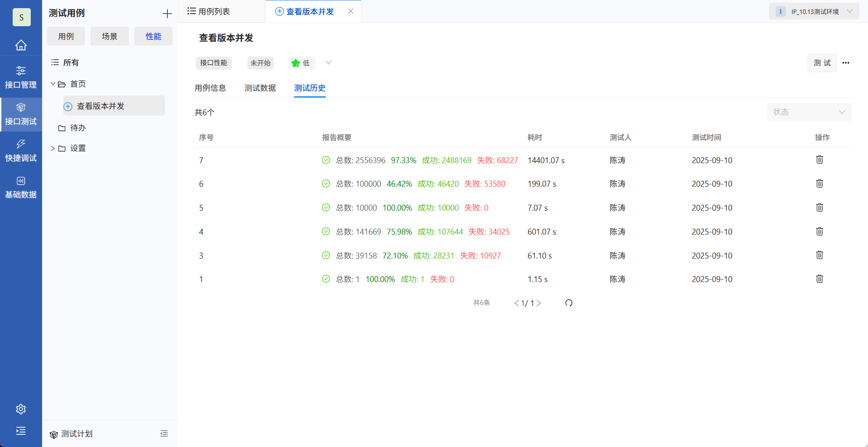Image resolution: width=868 pixels, height=447 pixels.
Task: Create a new test case with the plus icon
Action: pos(167,13)
